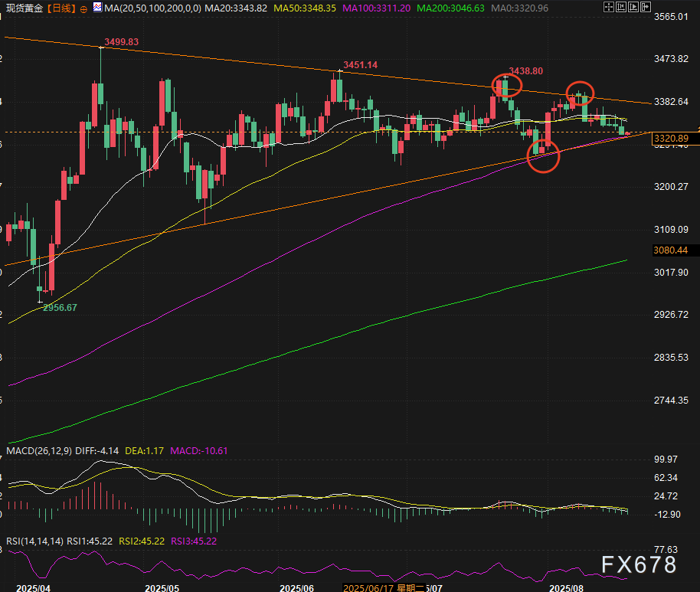Click the red circle at the August high

pos(581,93)
